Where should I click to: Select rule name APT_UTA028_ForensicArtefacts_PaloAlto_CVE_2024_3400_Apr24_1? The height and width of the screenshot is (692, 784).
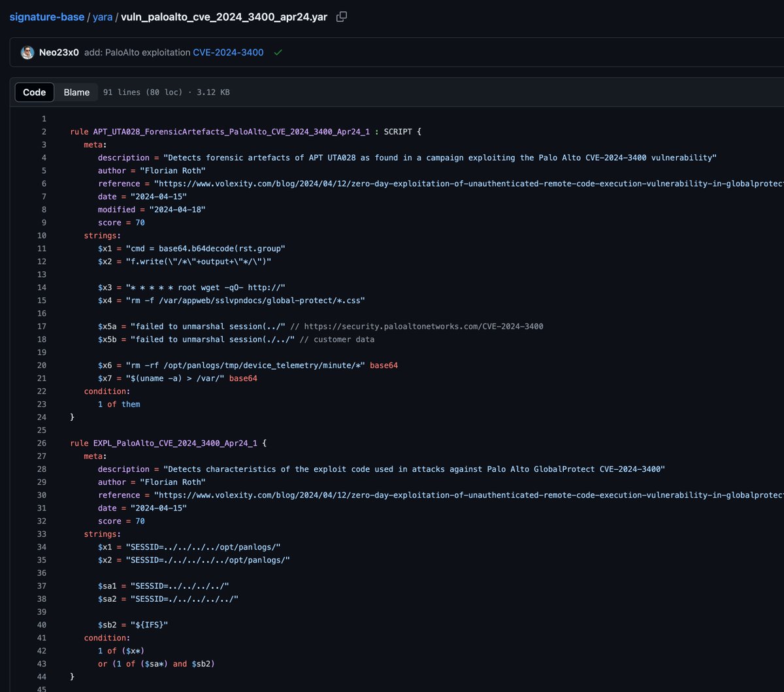(231, 131)
